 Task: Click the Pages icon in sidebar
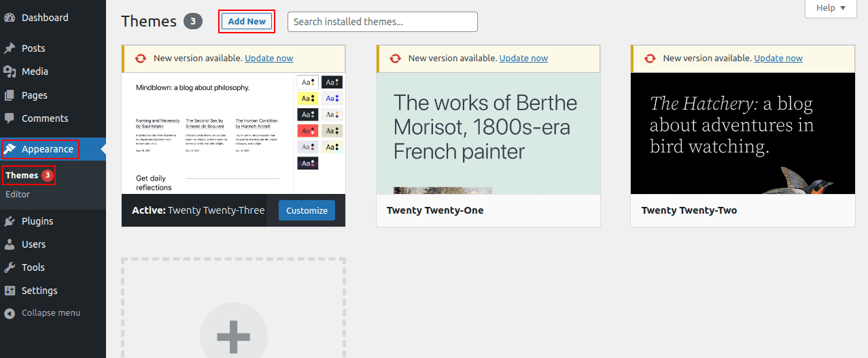[10, 95]
